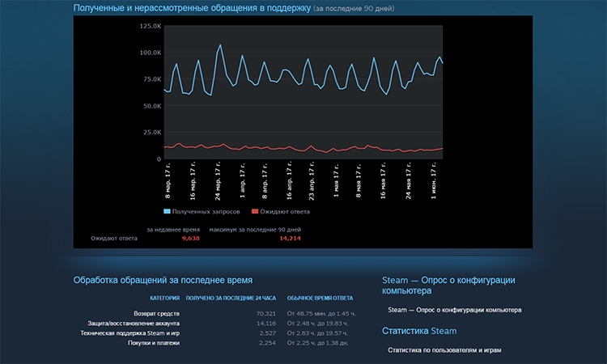Click 'максимум за последние 90 дней' label

coord(255,230)
